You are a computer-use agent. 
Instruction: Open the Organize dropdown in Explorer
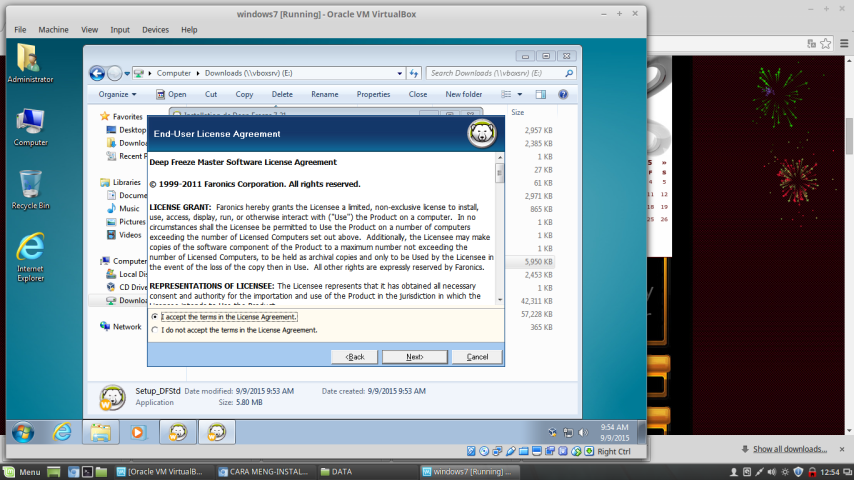click(x=117, y=94)
